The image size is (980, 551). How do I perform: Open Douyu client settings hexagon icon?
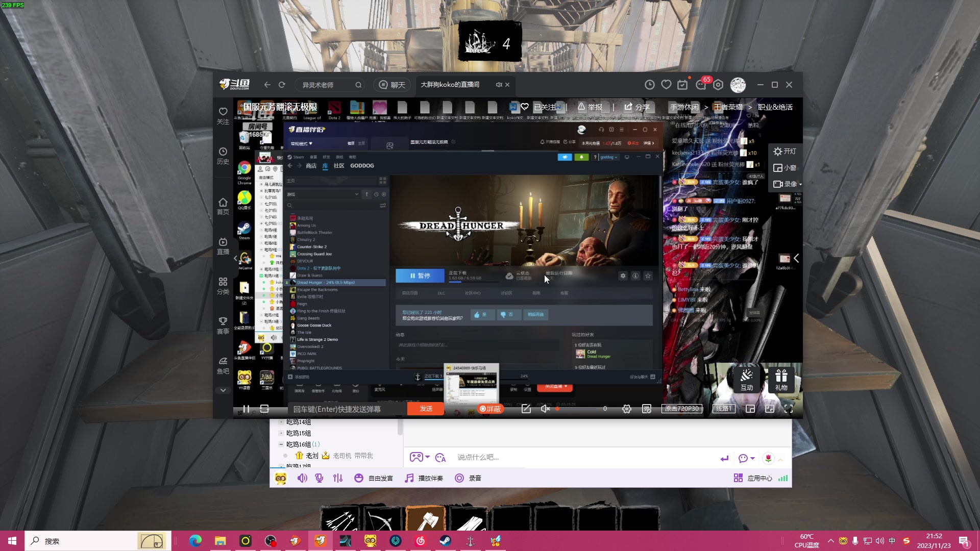coord(718,85)
